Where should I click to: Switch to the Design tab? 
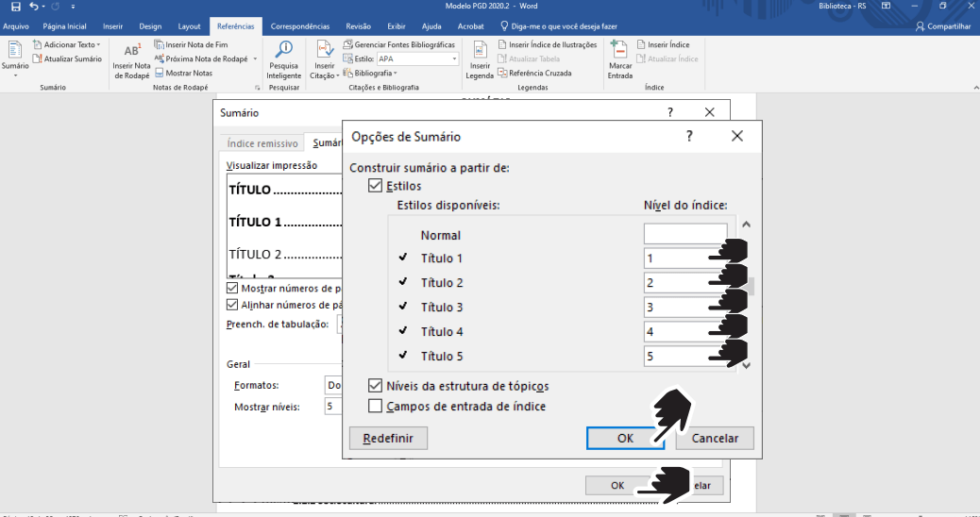tap(150, 26)
